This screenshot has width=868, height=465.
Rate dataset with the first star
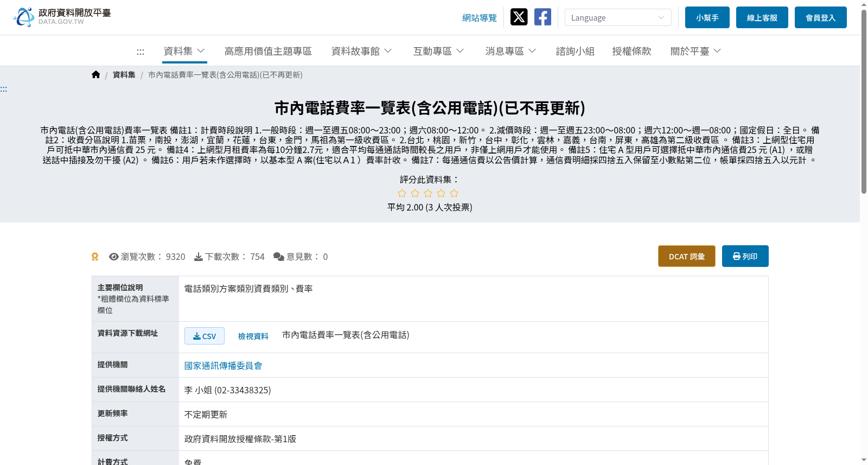click(402, 193)
